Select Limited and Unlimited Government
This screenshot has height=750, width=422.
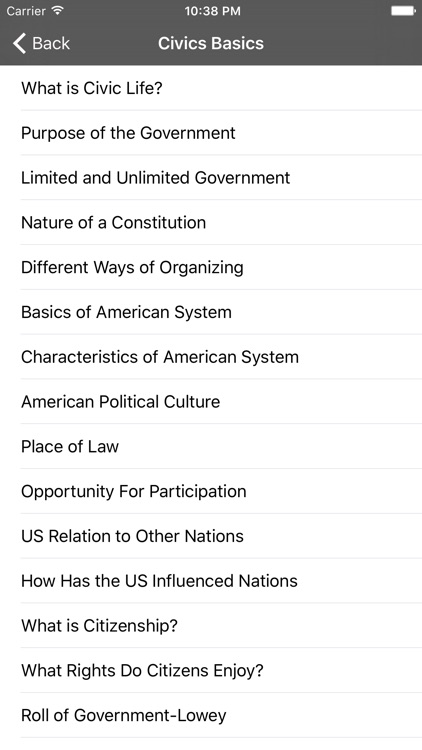pyautogui.click(x=211, y=177)
